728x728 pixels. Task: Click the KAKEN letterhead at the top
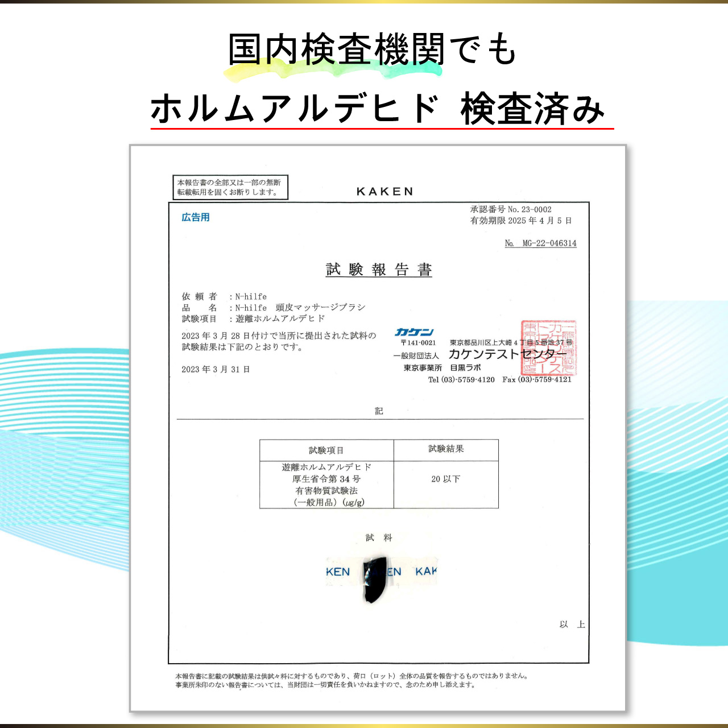coord(385,192)
